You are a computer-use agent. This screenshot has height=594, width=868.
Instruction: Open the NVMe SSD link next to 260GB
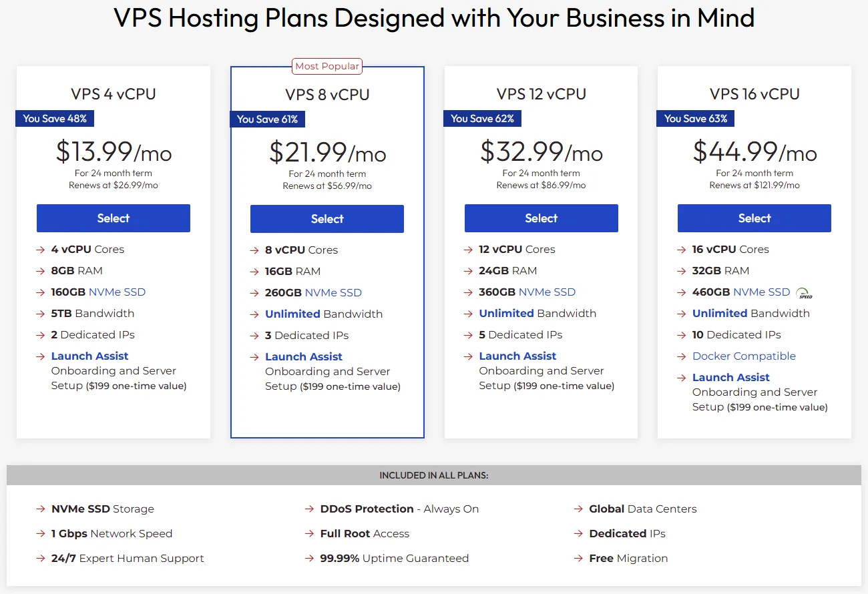click(333, 293)
